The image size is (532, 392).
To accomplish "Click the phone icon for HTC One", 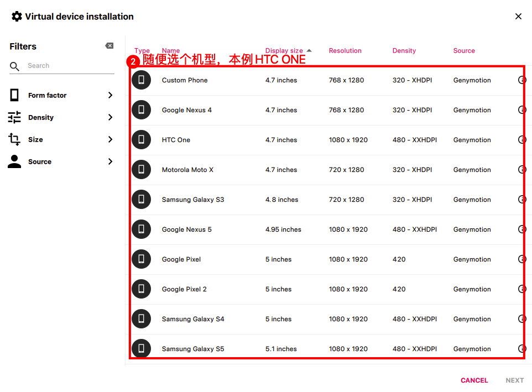I will [141, 140].
